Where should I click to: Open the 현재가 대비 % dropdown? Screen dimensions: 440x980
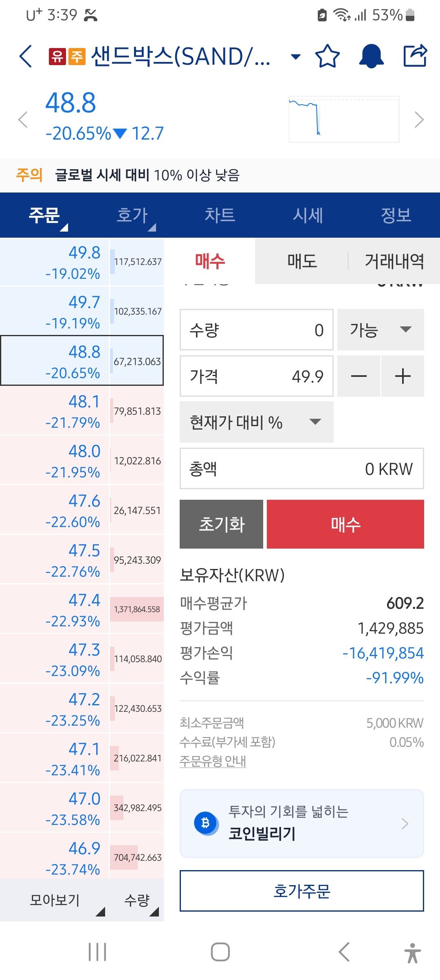click(x=257, y=422)
